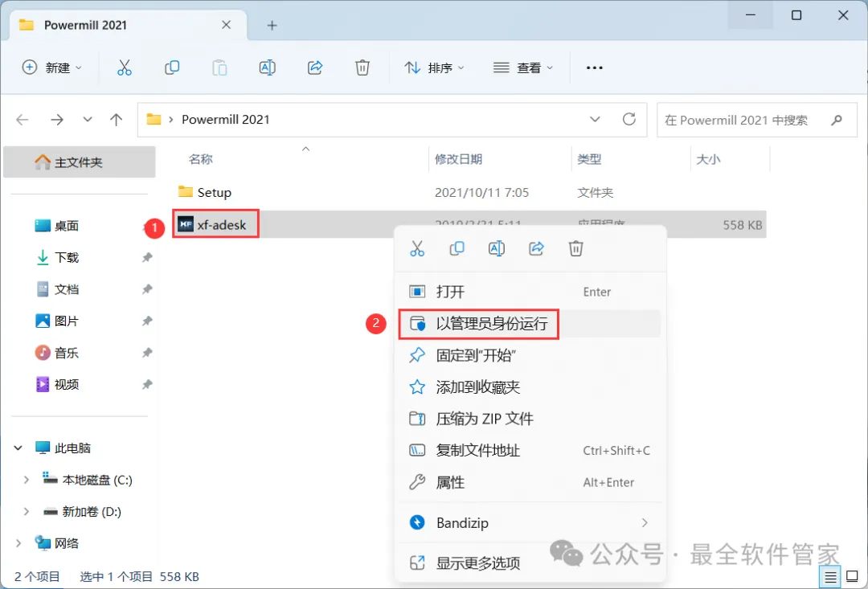868x589 pixels.
Task: Select 打开 in the context menu
Action: pos(530,292)
